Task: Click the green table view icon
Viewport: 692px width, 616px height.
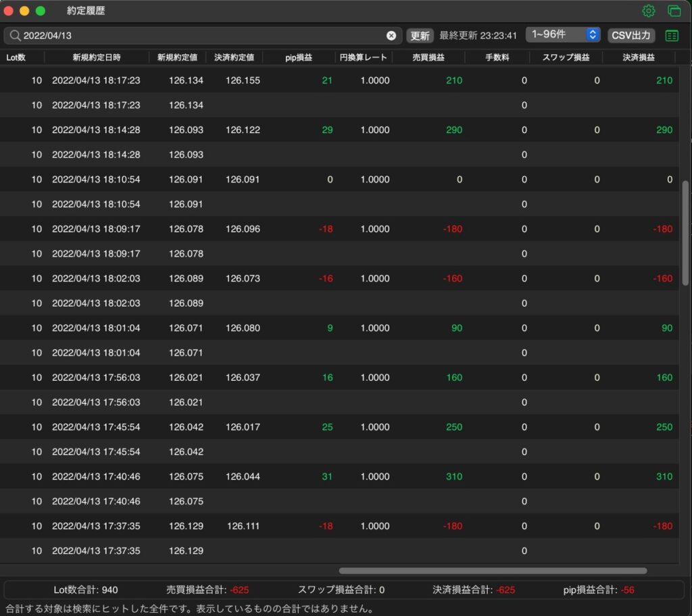Action: (x=672, y=36)
